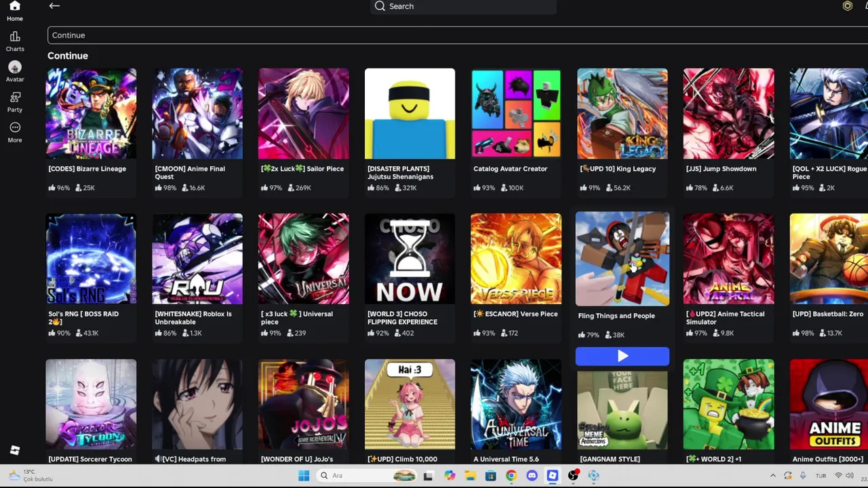
Task: Open King Legacy game thumbnail
Action: (623, 114)
